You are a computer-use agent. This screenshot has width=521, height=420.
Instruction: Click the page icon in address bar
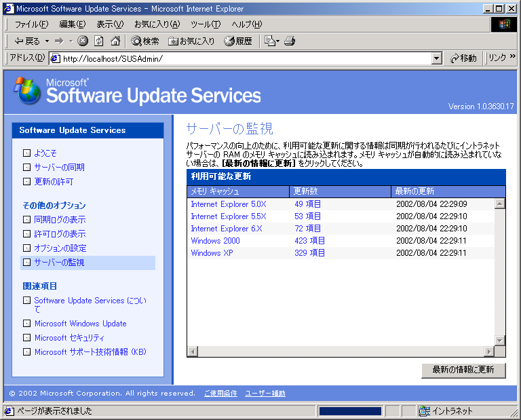55,58
